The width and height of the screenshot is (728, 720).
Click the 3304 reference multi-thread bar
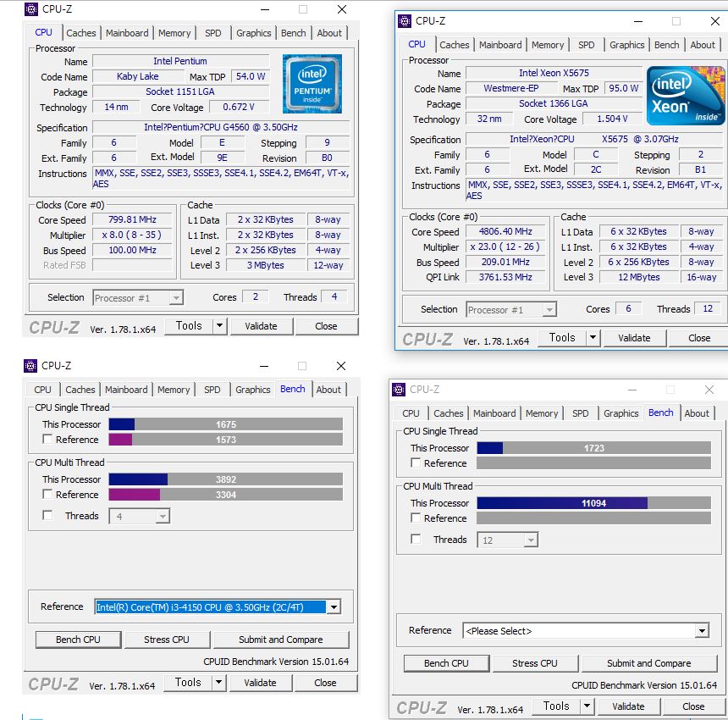click(226, 494)
